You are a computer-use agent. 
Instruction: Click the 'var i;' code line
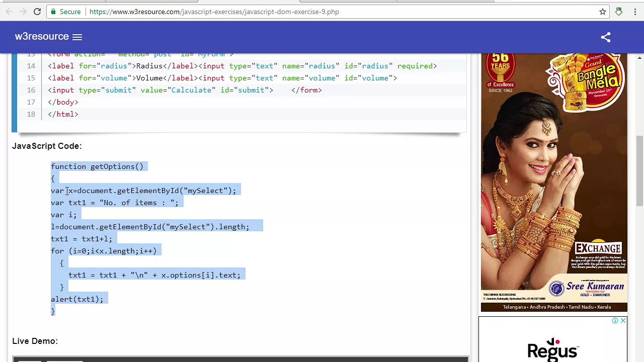point(64,215)
